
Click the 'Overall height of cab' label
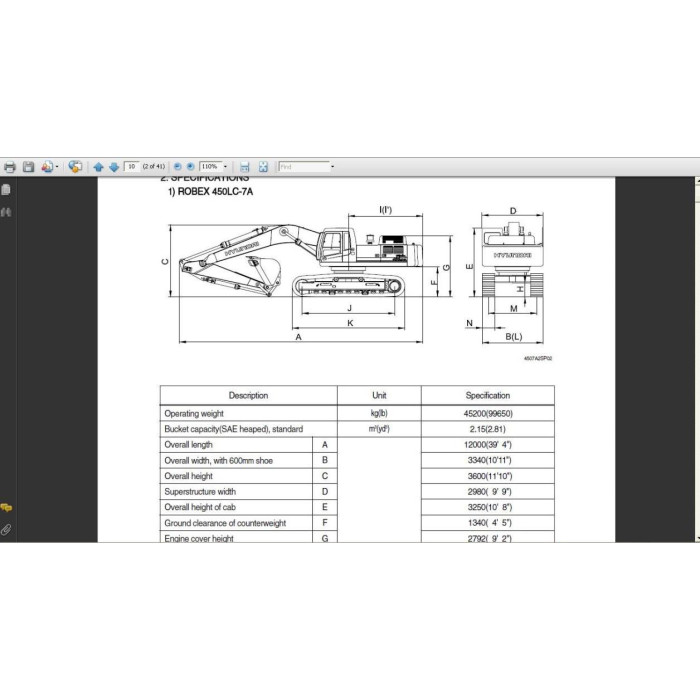[200, 507]
